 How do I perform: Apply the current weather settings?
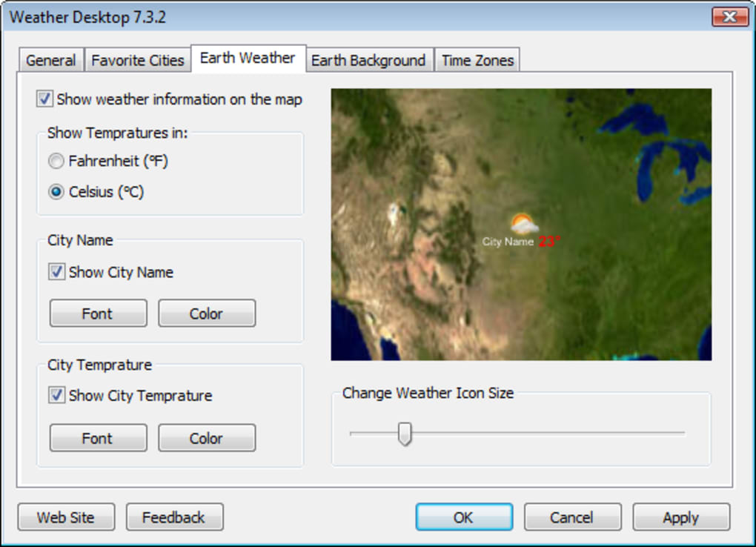[680, 517]
